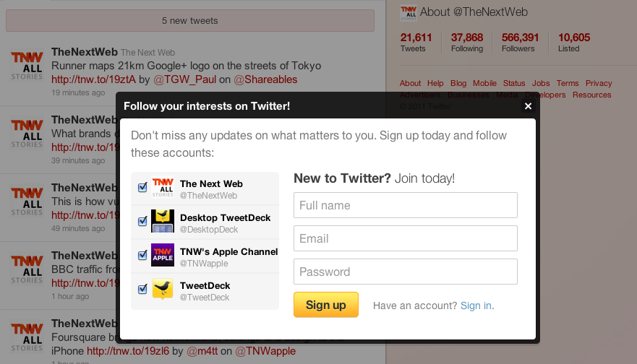Click the Password input field
The width and height of the screenshot is (637, 364).
405,272
